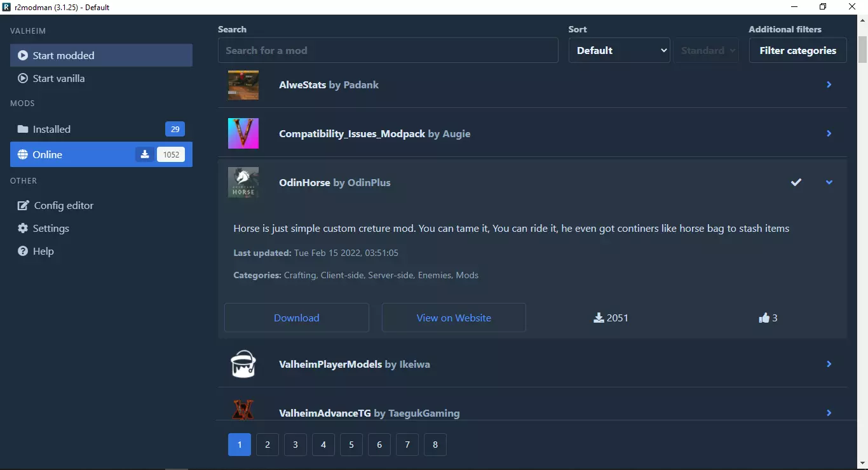Viewport: 868px width, 470px height.
Task: Expand the Compatibility_Issues_Modpack entry
Action: tap(829, 133)
